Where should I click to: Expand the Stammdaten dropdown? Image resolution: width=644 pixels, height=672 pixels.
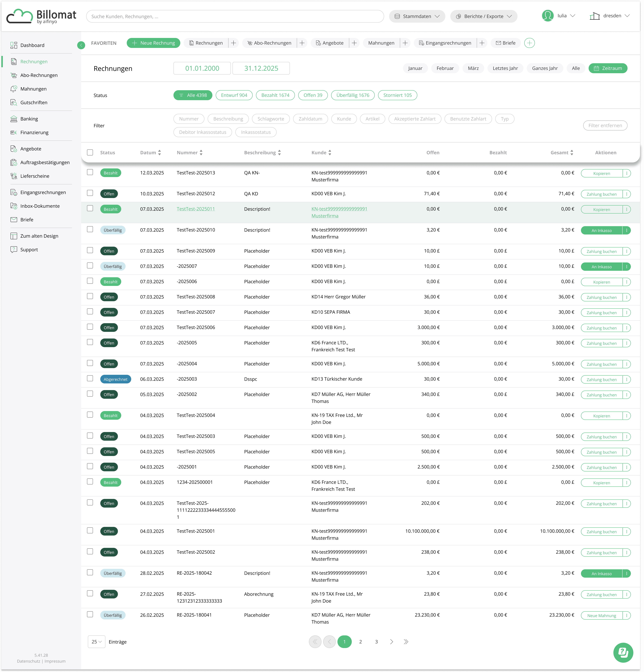coord(417,16)
